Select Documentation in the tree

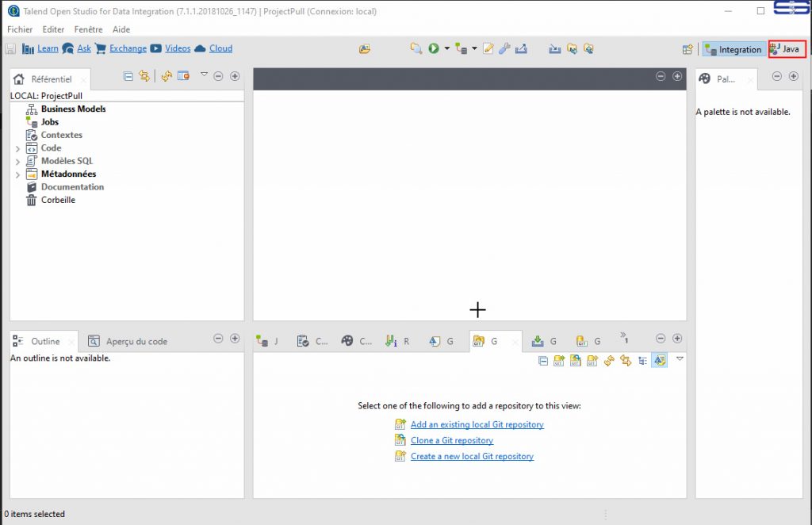point(72,187)
